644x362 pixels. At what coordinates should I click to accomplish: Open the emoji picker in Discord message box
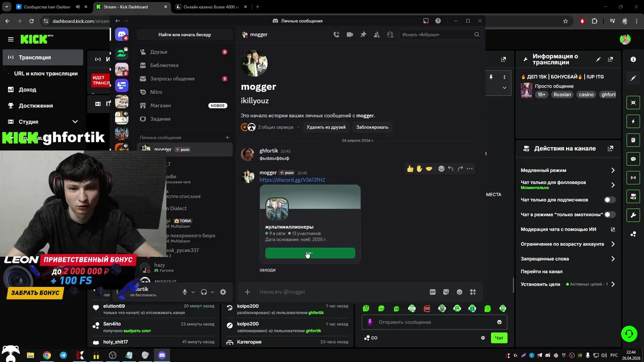459,292
